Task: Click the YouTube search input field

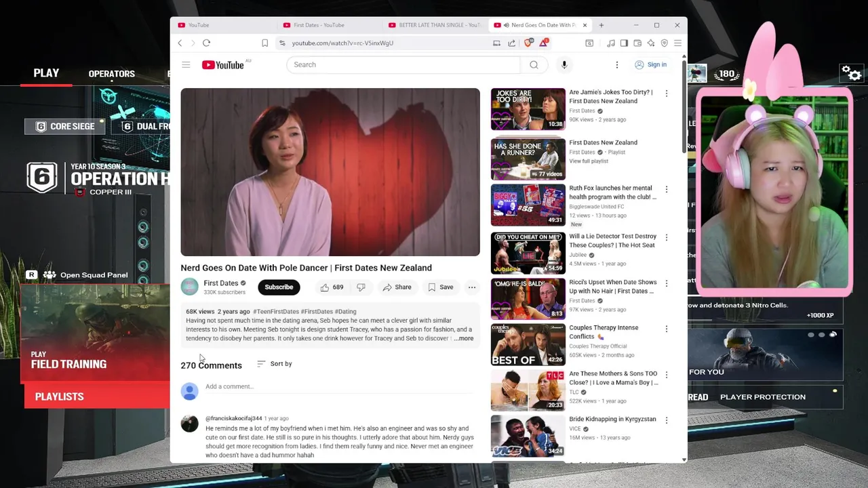Action: (x=403, y=64)
